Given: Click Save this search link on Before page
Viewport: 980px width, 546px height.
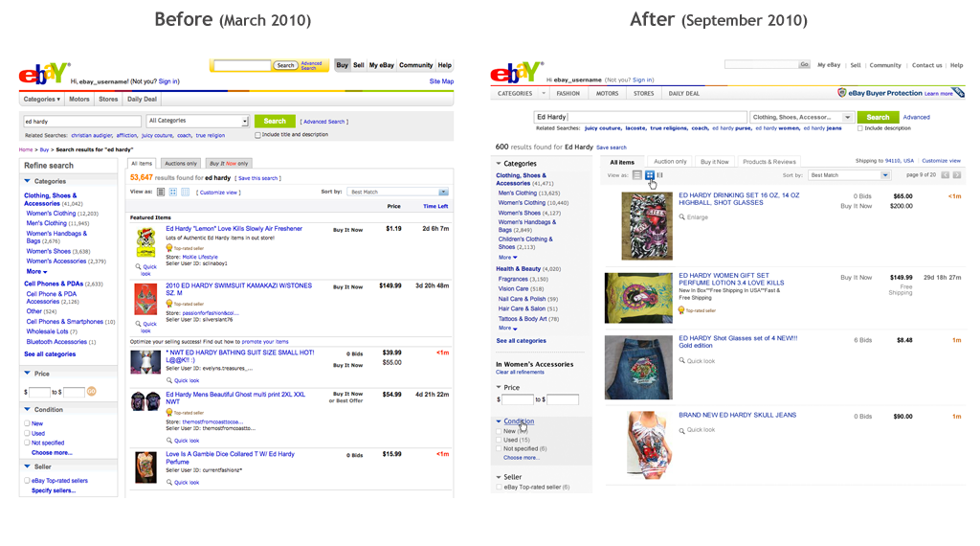Looking at the screenshot, I should 258,178.
